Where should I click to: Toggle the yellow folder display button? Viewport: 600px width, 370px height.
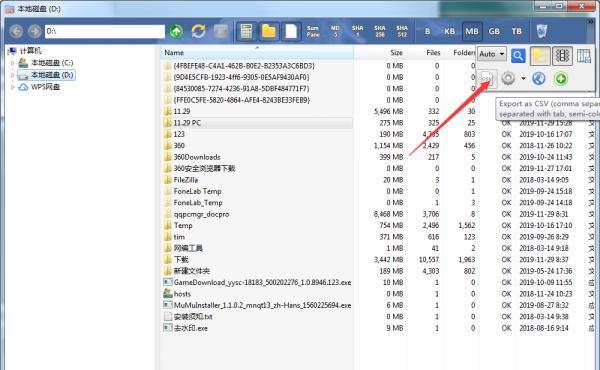tap(269, 31)
